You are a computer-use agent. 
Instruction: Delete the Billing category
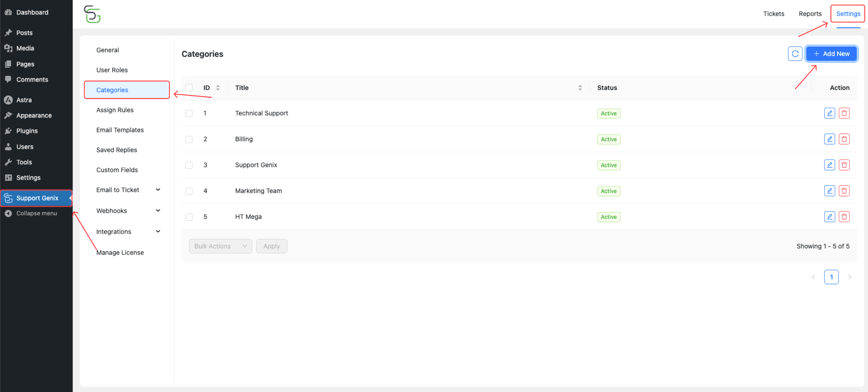[844, 139]
